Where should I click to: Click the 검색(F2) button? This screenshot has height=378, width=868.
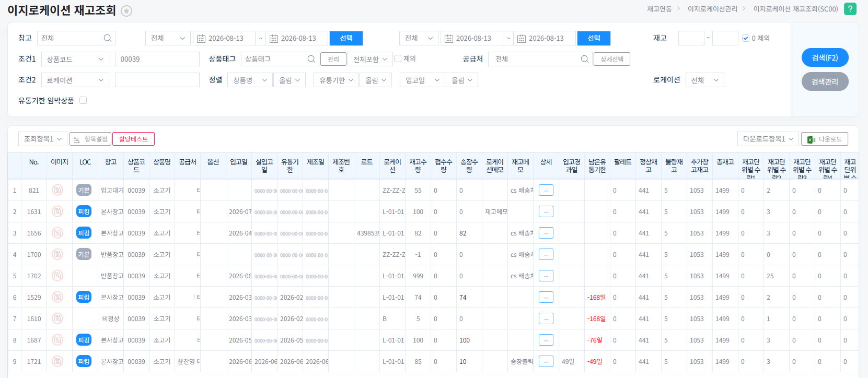point(825,57)
